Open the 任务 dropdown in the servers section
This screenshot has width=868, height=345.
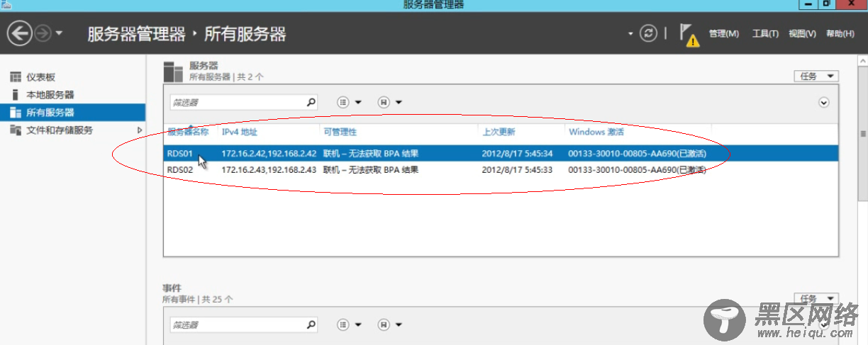coord(816,77)
